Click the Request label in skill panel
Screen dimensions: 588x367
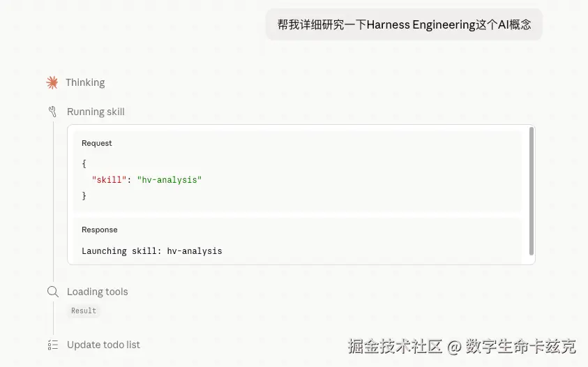(x=97, y=143)
